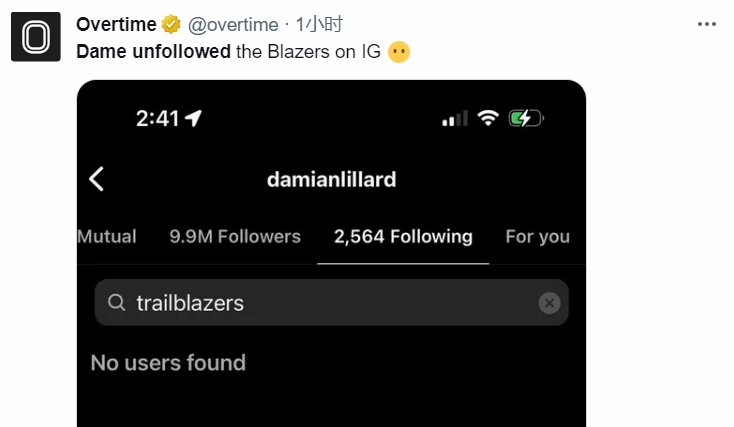734x427 pixels.
Task: Tap the cellular signal bars icon
Action: 455,119
